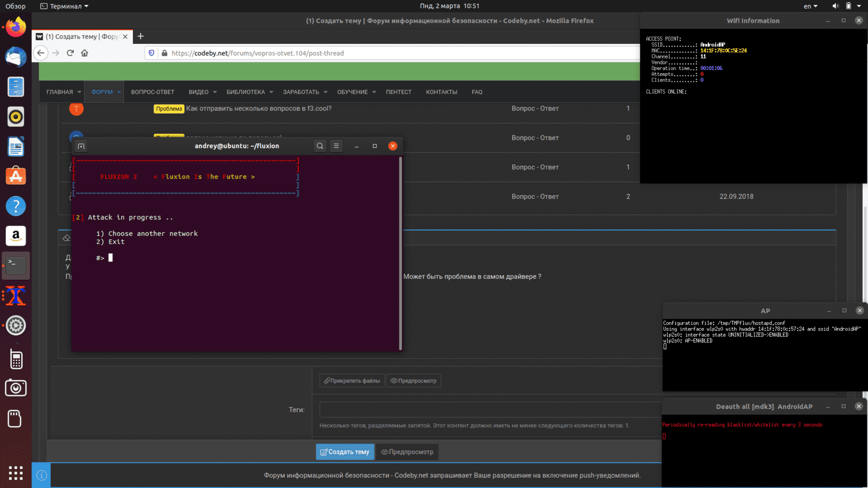Open a new Firefox tab

click(x=141, y=36)
